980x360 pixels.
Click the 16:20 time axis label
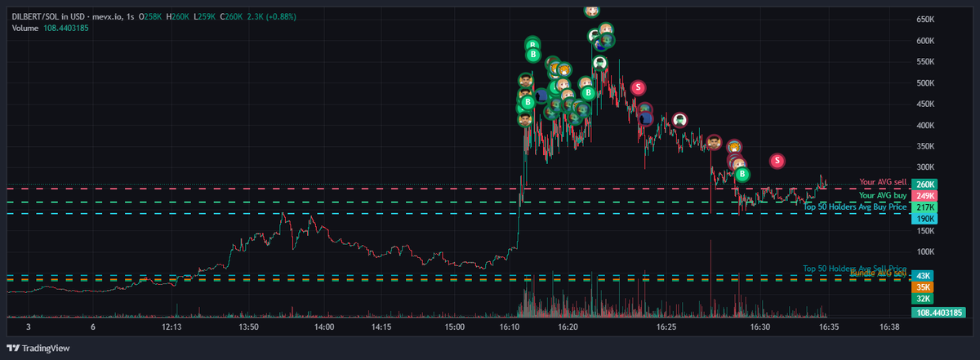[x=568, y=327]
